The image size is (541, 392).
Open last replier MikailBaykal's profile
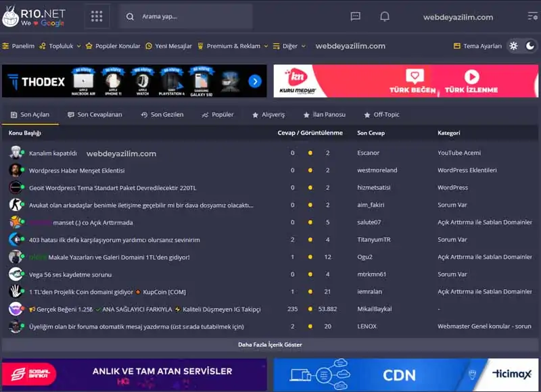pyautogui.click(x=375, y=309)
